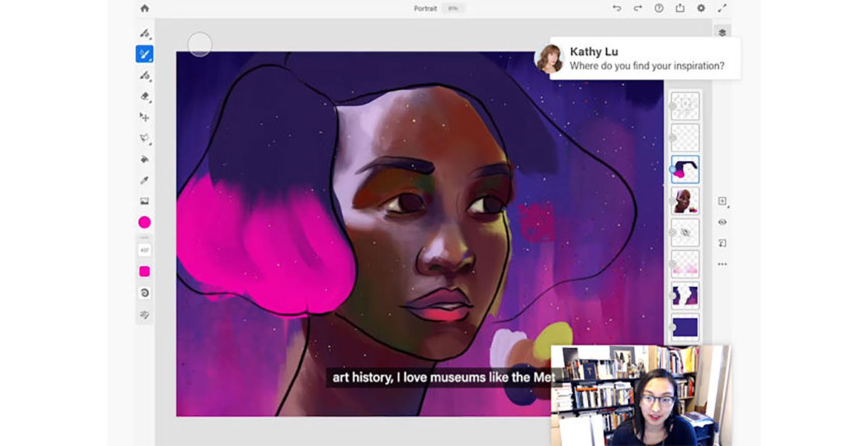Open the add layer menu
The height and width of the screenshot is (446, 868).
pos(722,201)
